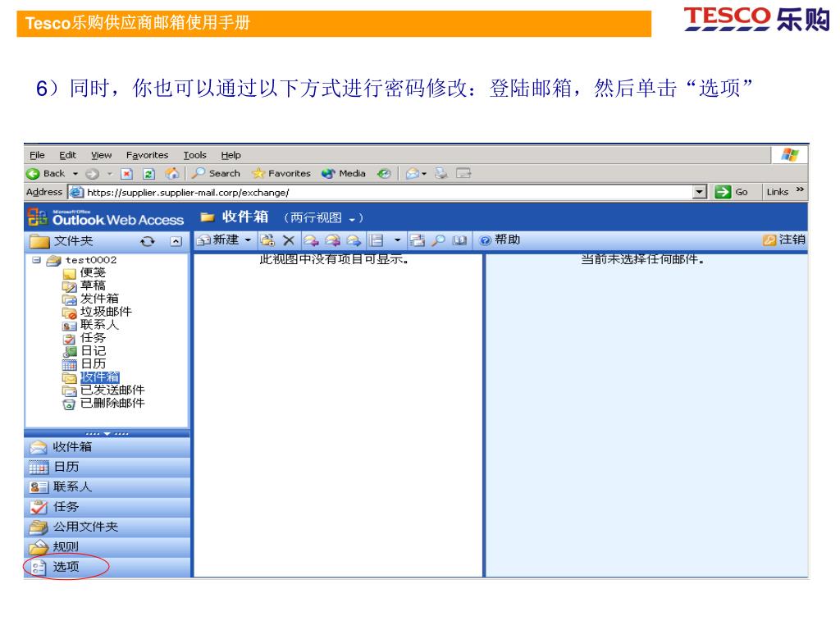This screenshot has width=840, height=630.
Task: Click the folder refresh icon beside 文件夹
Action: [148, 242]
